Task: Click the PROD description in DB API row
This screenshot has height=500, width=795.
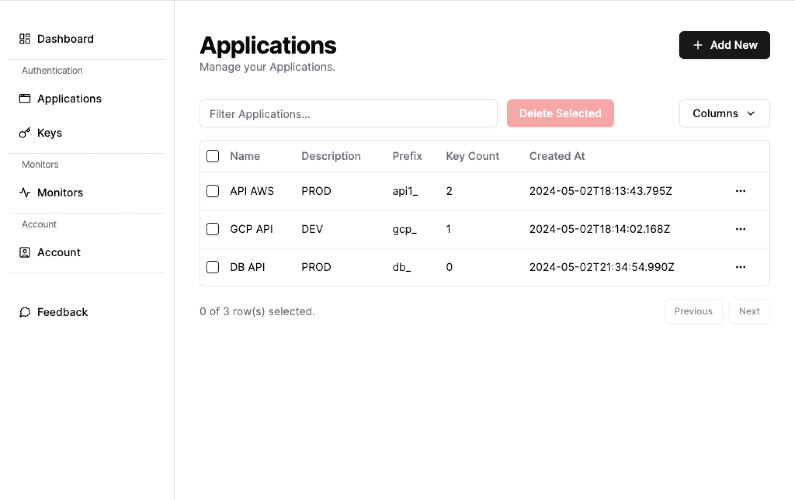Action: [x=316, y=267]
